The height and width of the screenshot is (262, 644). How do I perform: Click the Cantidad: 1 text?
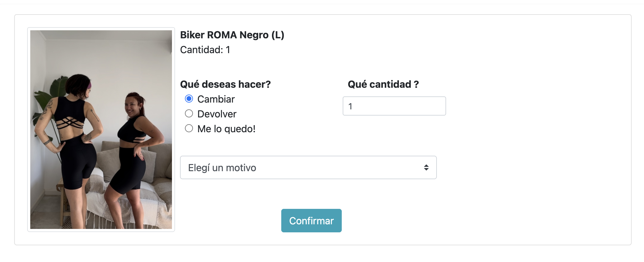[x=205, y=50]
